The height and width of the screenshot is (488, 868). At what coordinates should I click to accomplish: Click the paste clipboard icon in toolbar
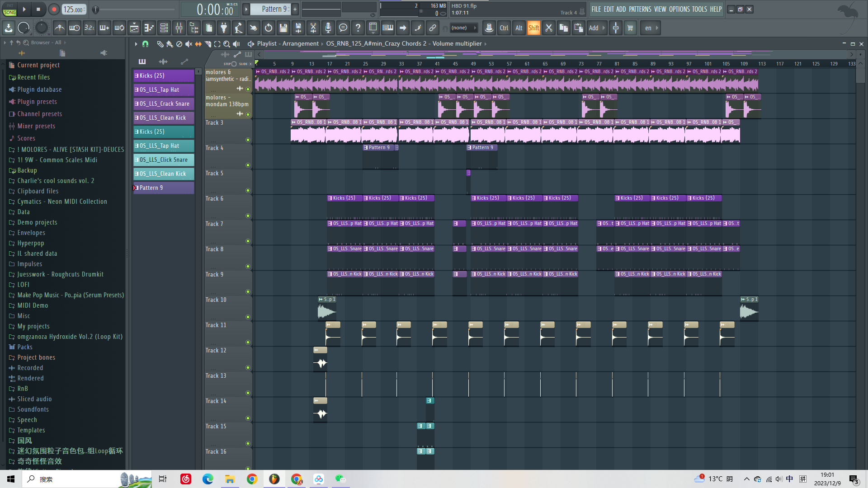click(579, 28)
